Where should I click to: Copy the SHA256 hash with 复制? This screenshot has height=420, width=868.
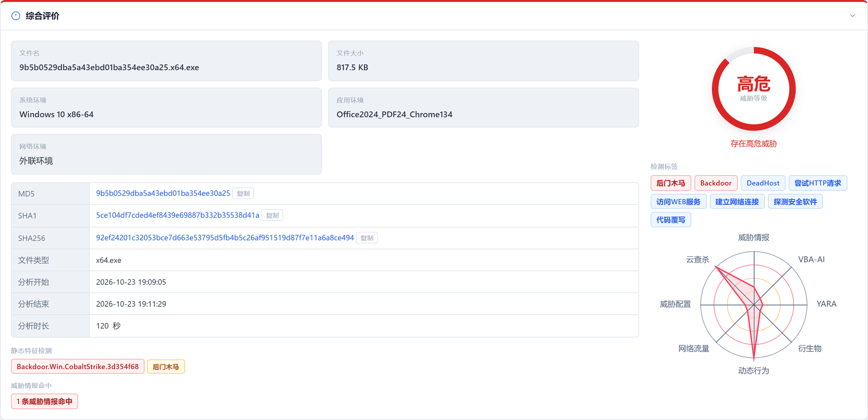(367, 238)
